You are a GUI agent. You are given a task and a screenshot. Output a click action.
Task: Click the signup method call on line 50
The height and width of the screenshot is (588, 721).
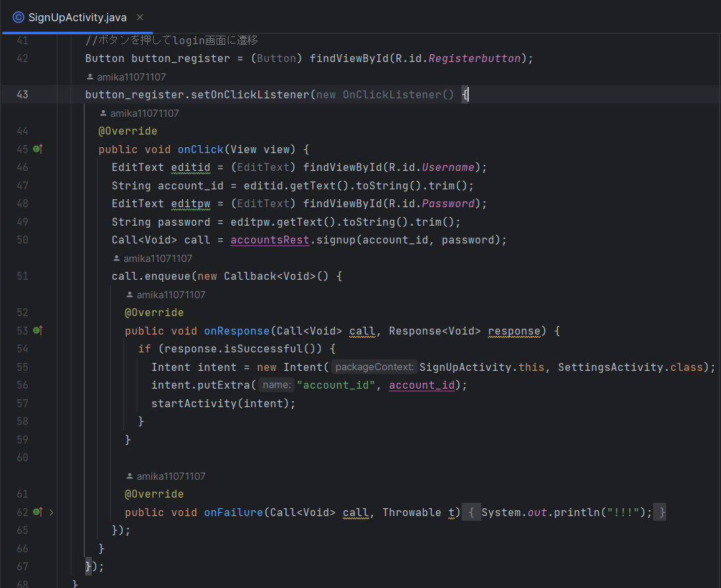pos(335,240)
